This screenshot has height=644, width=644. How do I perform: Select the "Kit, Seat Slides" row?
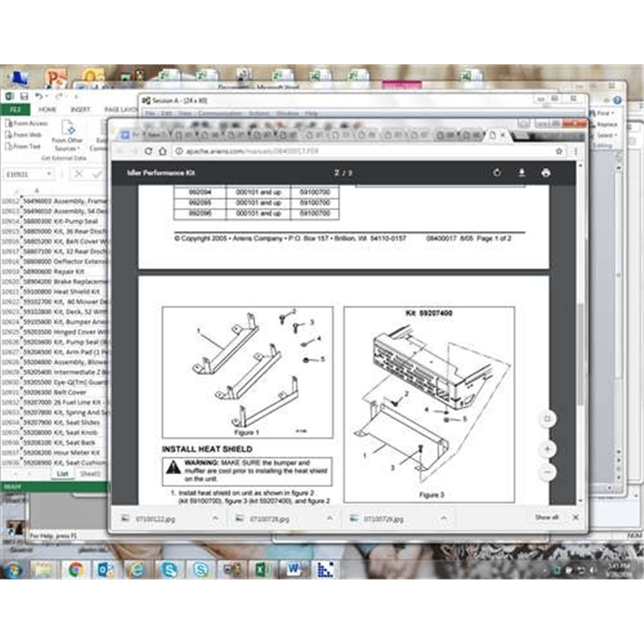click(x=54, y=422)
